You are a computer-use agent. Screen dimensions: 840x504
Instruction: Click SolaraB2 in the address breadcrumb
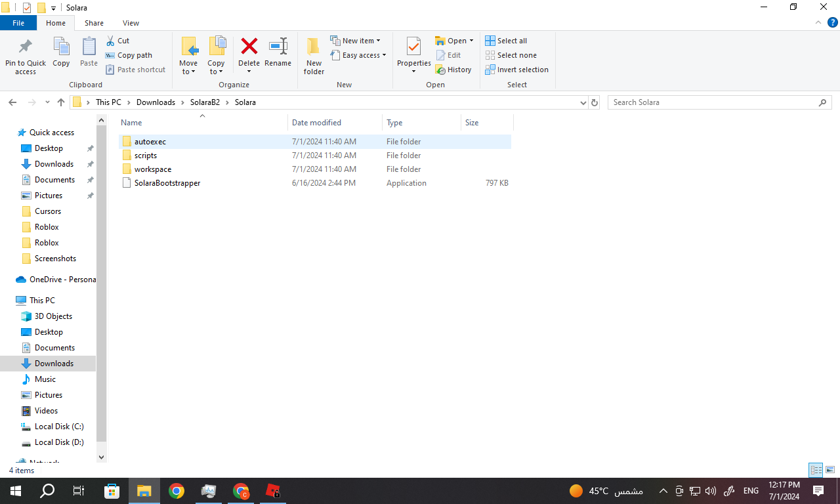click(x=205, y=102)
